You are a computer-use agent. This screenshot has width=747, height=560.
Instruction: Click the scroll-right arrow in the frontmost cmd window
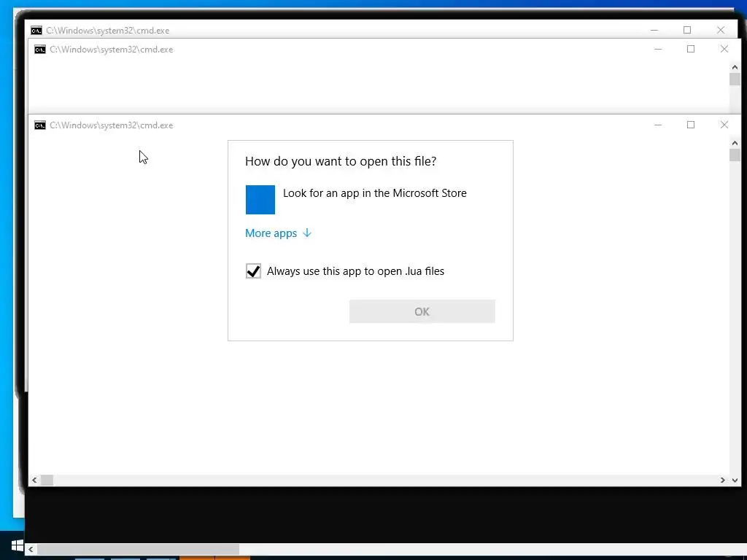723,480
